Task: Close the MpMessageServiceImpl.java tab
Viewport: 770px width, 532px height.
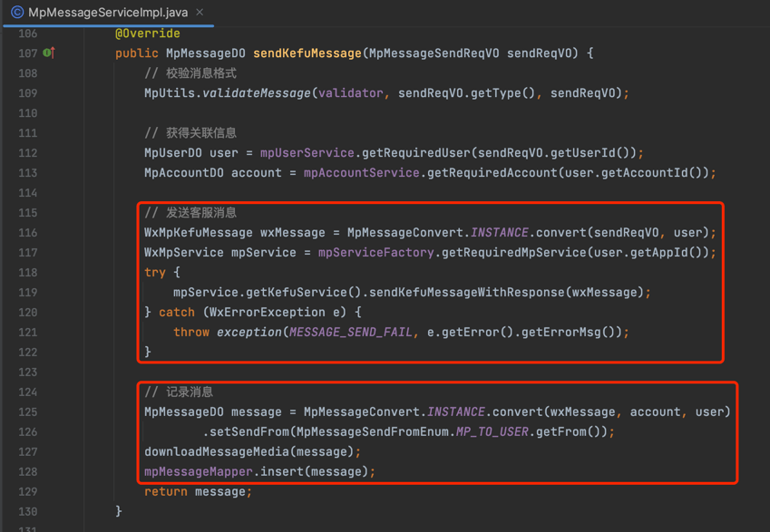Action: [x=200, y=13]
